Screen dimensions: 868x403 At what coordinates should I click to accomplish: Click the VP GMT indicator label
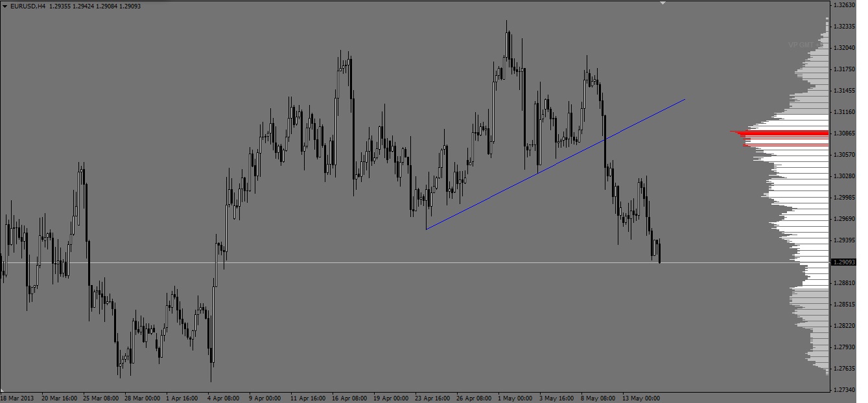click(801, 45)
